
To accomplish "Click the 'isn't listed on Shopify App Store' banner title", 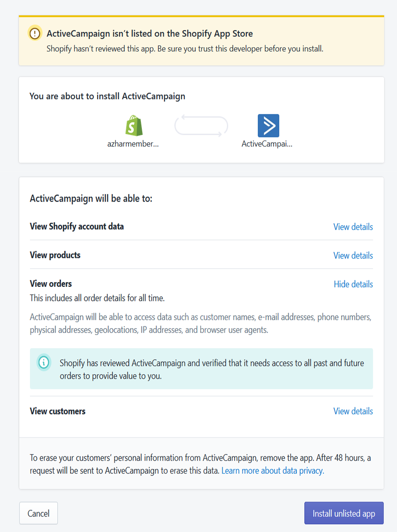I will (150, 34).
